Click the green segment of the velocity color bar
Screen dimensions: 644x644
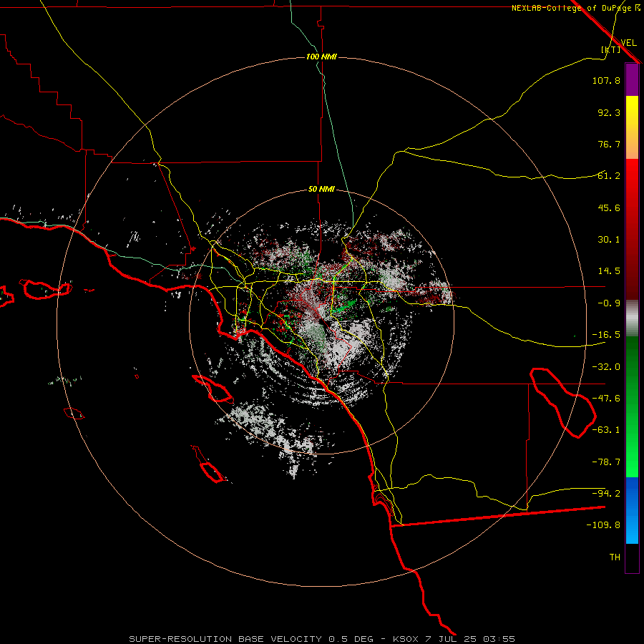(632, 406)
